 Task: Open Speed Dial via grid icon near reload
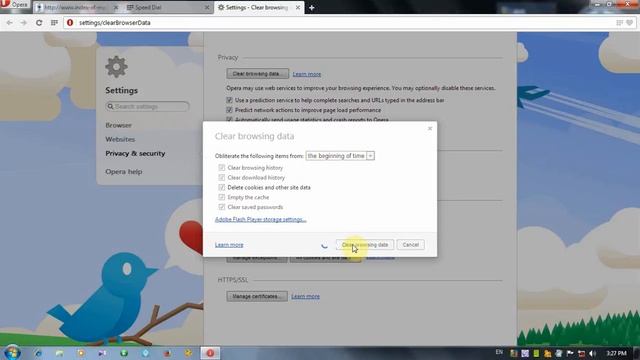[54, 23]
